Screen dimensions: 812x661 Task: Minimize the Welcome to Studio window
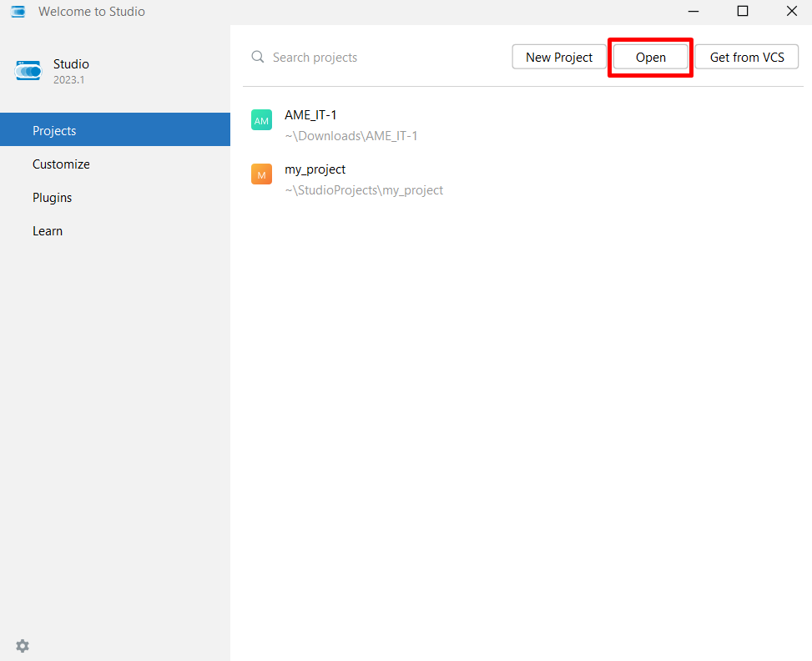693,12
